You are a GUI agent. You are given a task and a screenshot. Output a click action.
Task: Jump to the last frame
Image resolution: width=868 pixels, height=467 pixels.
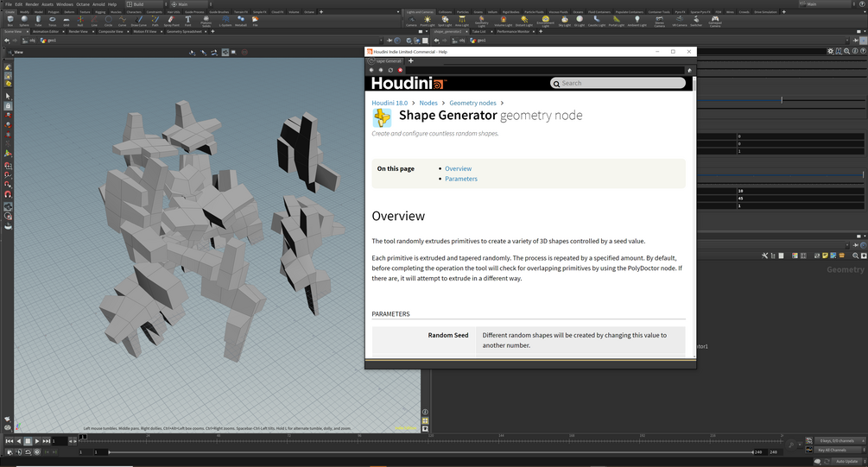(x=47, y=441)
